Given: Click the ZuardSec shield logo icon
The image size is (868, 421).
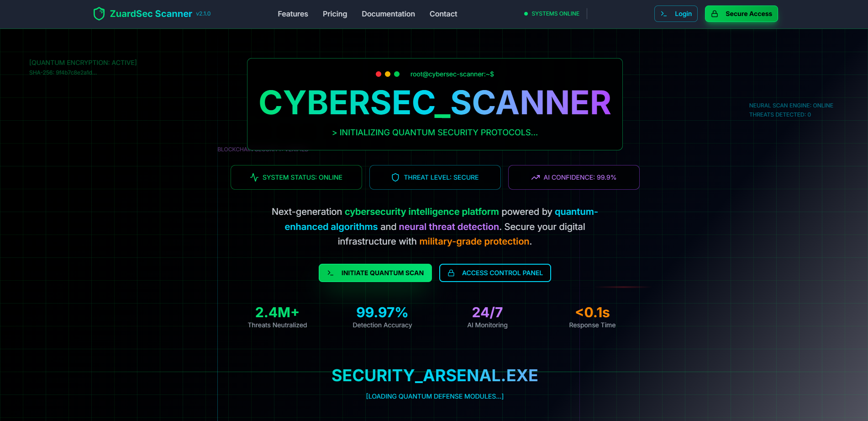Looking at the screenshot, I should point(99,13).
